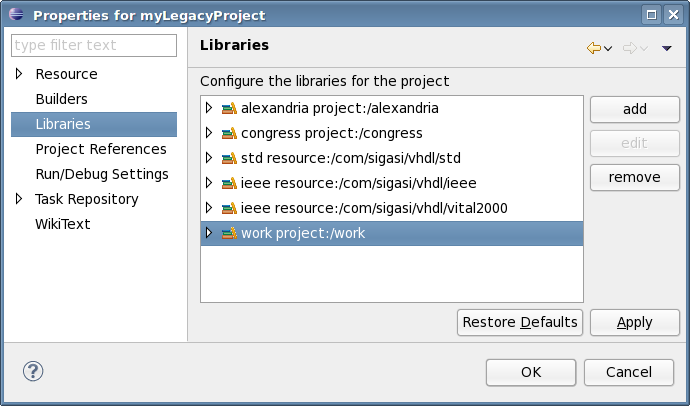This screenshot has height=406, width=690.
Task: Select Project References in the sidebar
Action: click(x=101, y=149)
